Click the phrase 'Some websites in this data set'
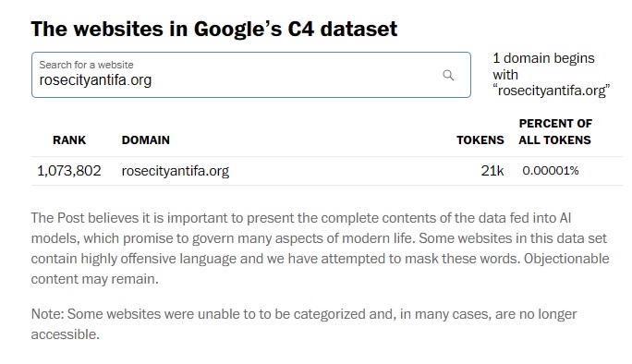This screenshot has height=364, width=632. tap(513, 238)
